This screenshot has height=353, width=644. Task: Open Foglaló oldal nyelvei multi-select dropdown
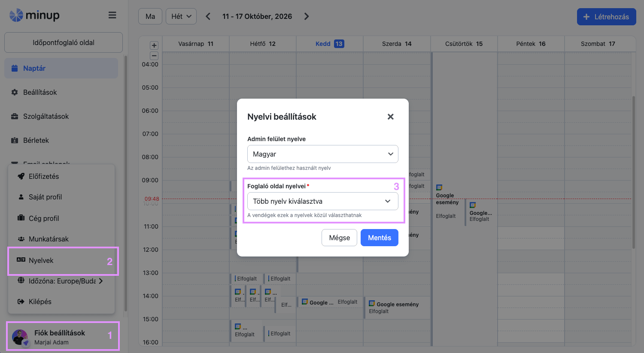point(323,201)
